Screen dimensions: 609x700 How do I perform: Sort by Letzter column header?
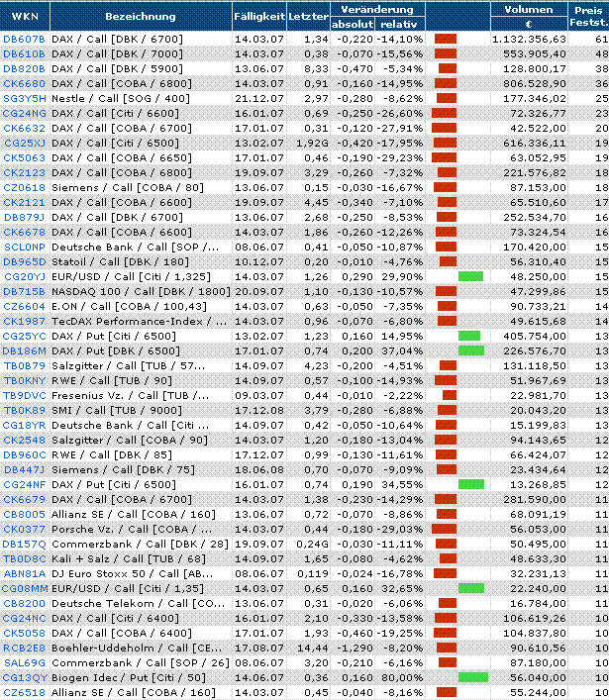(309, 17)
